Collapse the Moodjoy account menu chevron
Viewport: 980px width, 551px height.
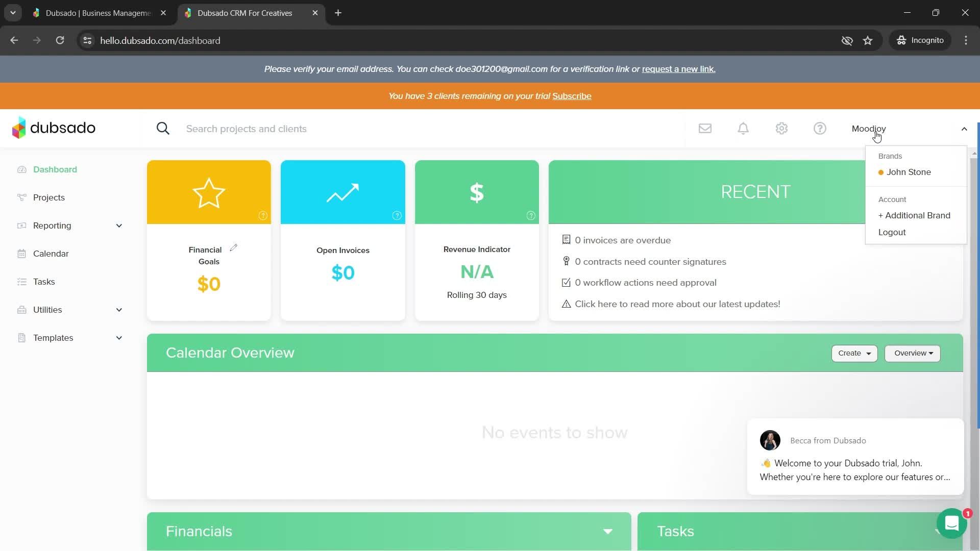tap(964, 129)
